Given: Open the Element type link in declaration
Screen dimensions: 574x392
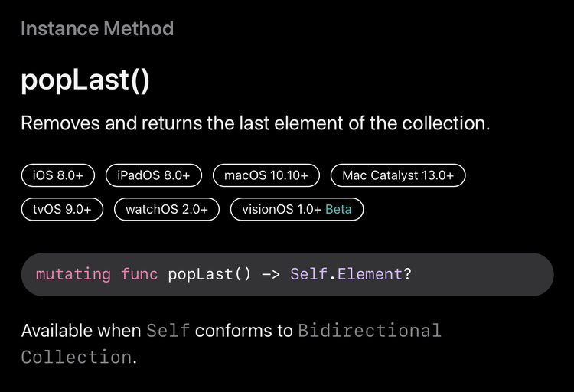Looking at the screenshot, I should [x=370, y=274].
